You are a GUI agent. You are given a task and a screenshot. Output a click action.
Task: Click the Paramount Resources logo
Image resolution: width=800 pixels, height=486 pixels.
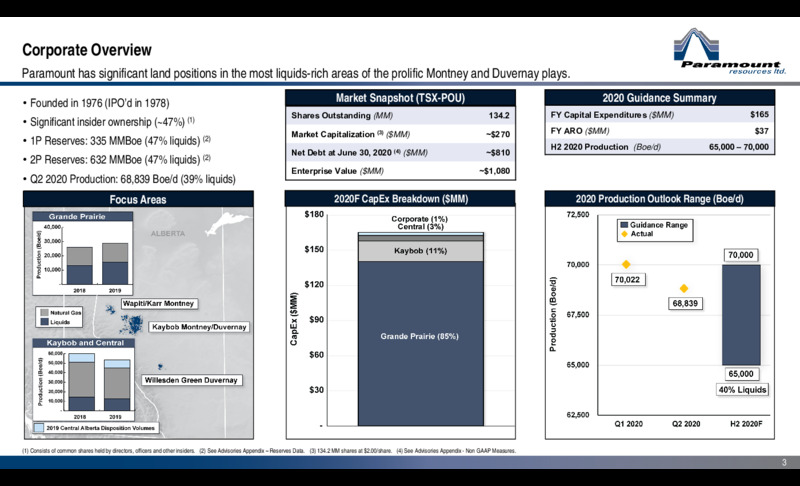(x=730, y=52)
